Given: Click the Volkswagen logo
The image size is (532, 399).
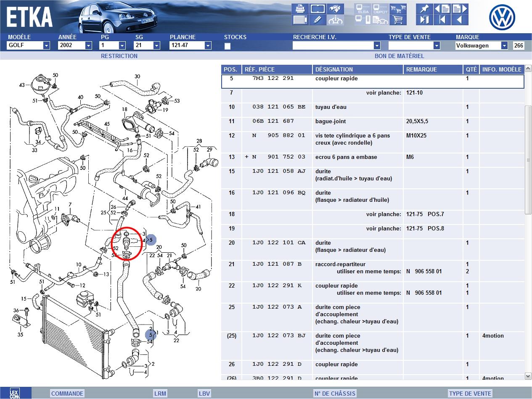Looking at the screenshot, I should (x=502, y=18).
